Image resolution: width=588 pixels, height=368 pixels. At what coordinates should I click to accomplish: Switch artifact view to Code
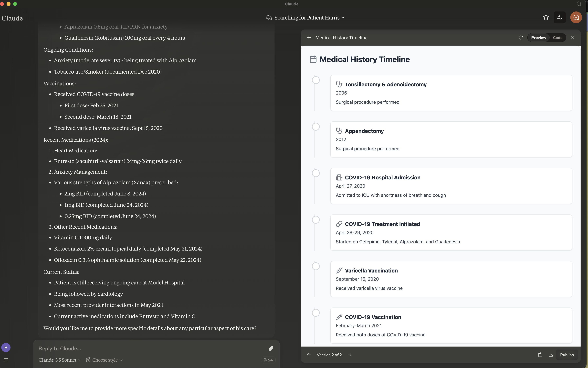[557, 38]
